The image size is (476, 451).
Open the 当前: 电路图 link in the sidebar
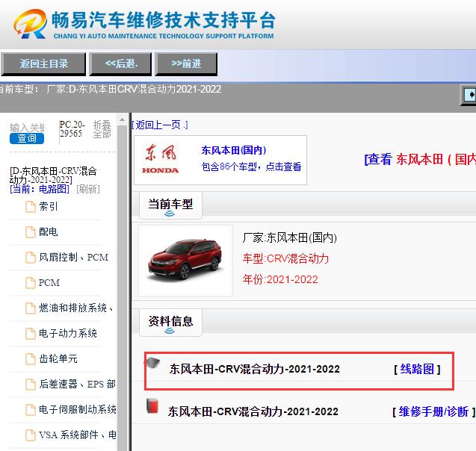40,189
